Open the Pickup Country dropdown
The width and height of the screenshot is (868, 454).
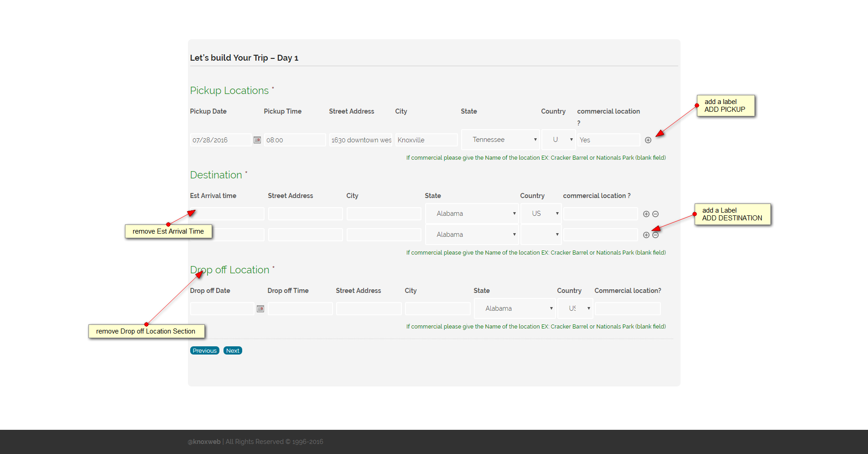click(x=559, y=140)
